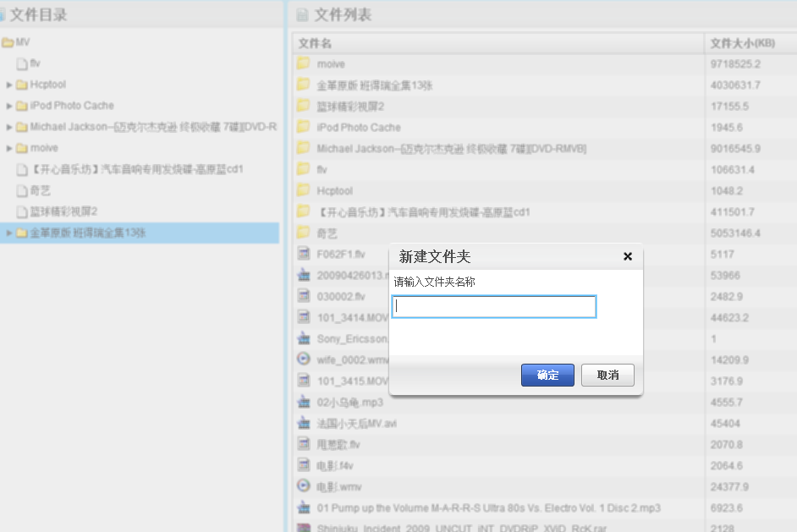Sort by the 文件名 column header
Image resolution: width=797 pixels, height=532 pixels.
tap(498, 44)
